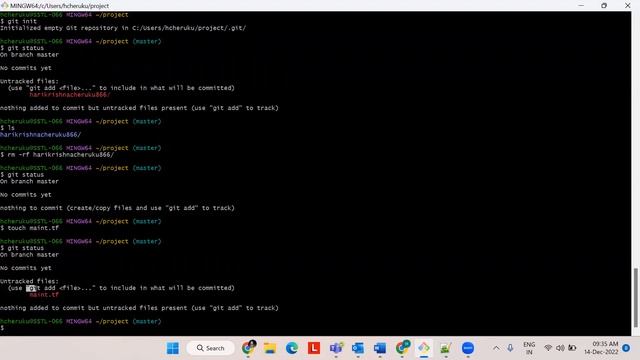Open Microsoft Teams from the taskbar
This screenshot has width=640, height=360.
tap(336, 348)
